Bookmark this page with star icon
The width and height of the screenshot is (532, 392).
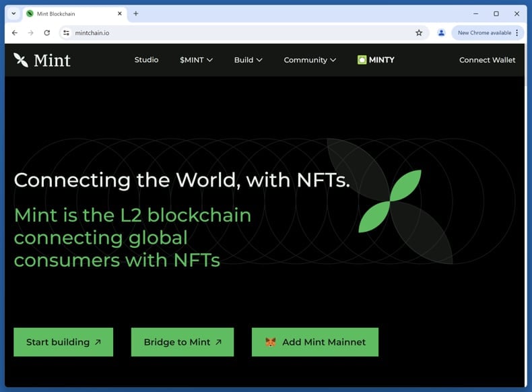click(x=419, y=32)
